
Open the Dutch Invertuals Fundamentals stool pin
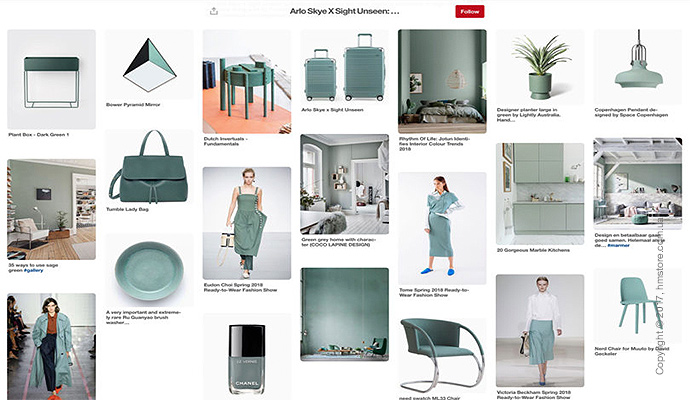(x=247, y=81)
